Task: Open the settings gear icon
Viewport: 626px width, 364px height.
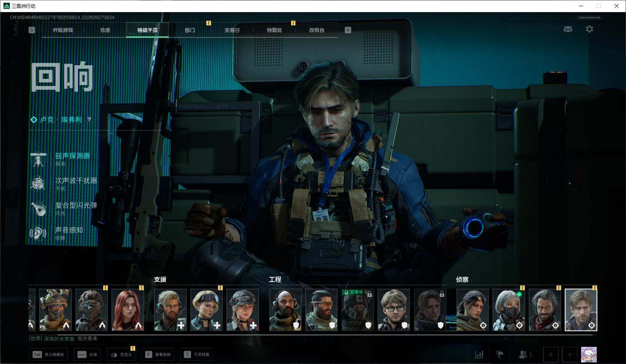Action: click(589, 29)
